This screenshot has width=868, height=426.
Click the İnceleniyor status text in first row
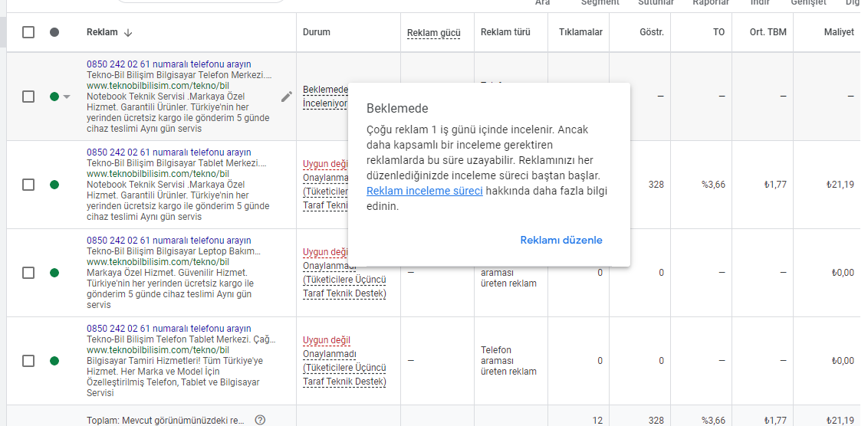[325, 103]
